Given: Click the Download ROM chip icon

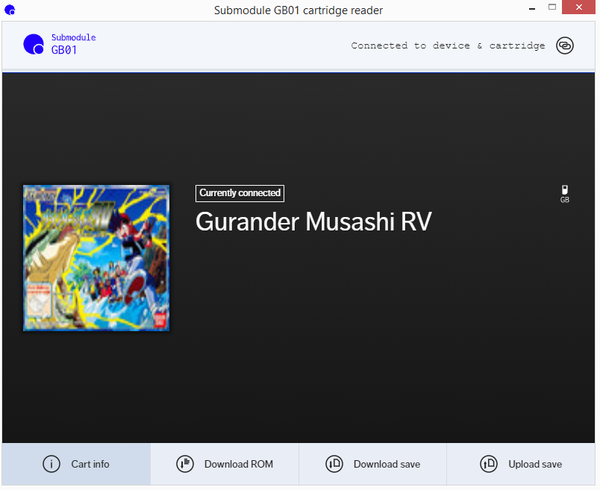Looking at the screenshot, I should [x=184, y=464].
